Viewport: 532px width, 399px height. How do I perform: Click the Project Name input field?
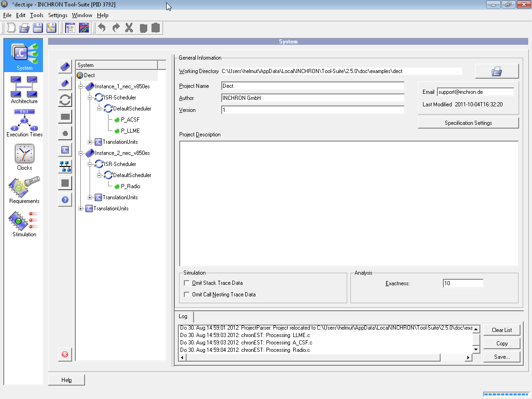313,86
